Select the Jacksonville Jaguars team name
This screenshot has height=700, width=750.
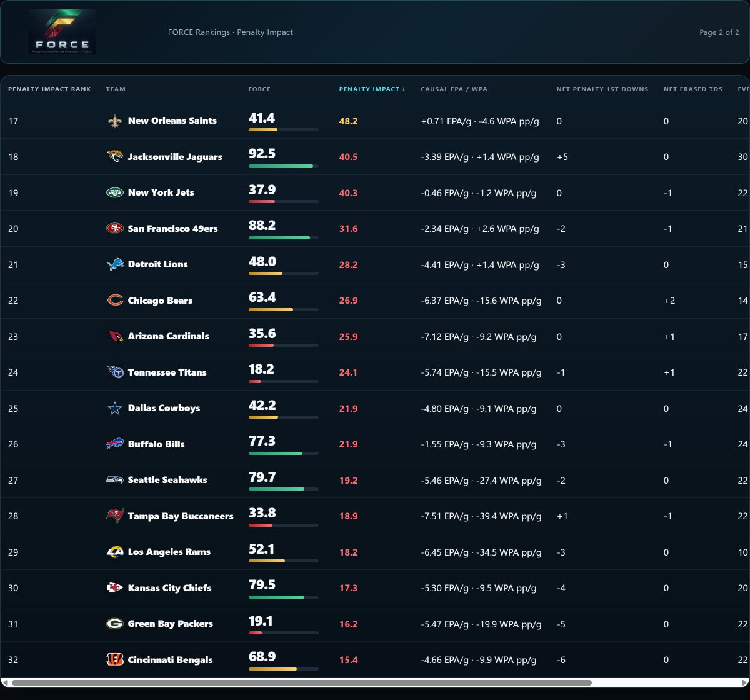175,157
